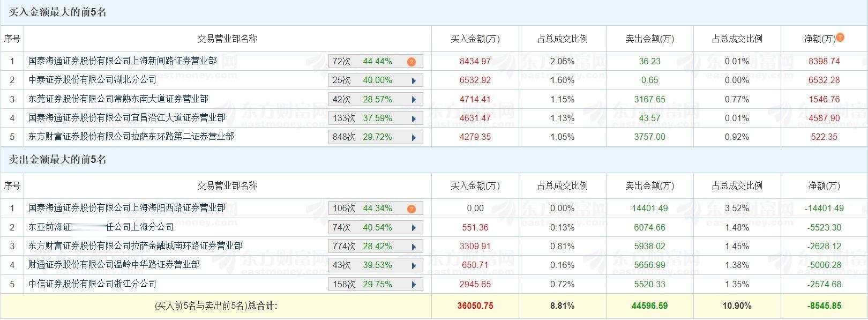Click play arrow in 848次 29.72% box
Screen dimensions: 868x320
point(414,137)
